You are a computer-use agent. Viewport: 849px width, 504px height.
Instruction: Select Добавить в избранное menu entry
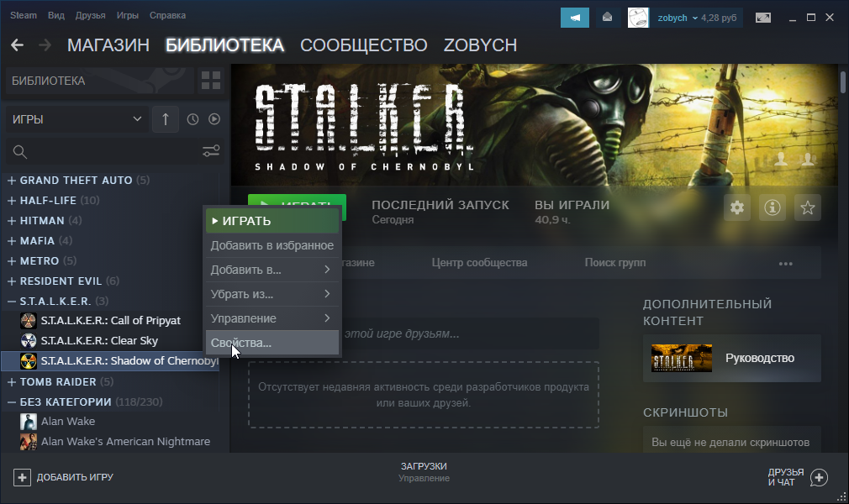click(x=272, y=245)
